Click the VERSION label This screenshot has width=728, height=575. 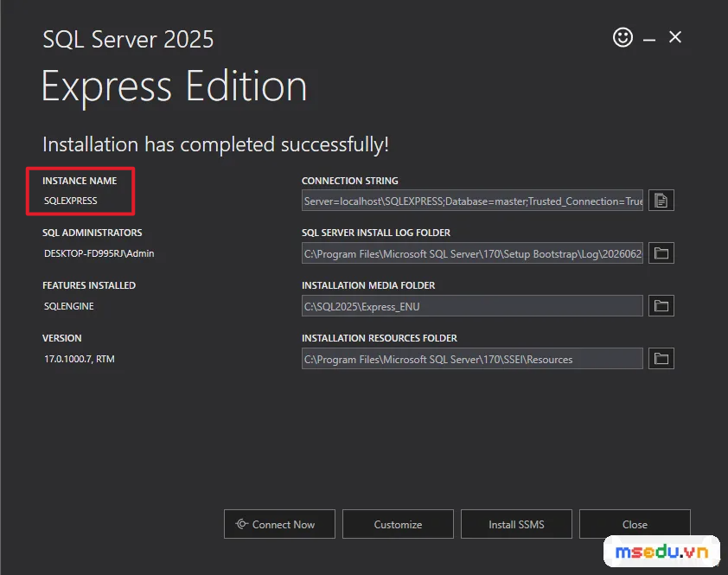tap(61, 338)
